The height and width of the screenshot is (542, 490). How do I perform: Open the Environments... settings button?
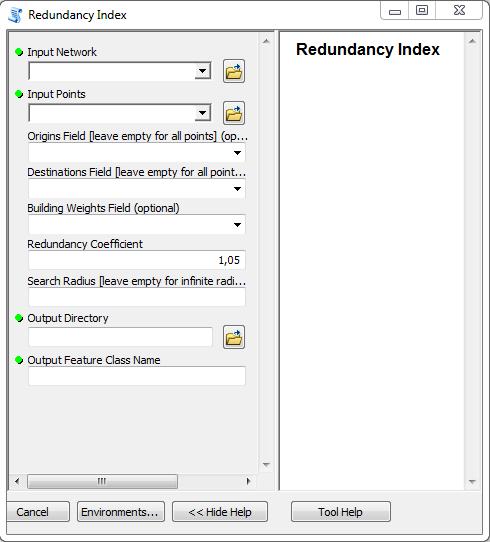[x=121, y=512]
